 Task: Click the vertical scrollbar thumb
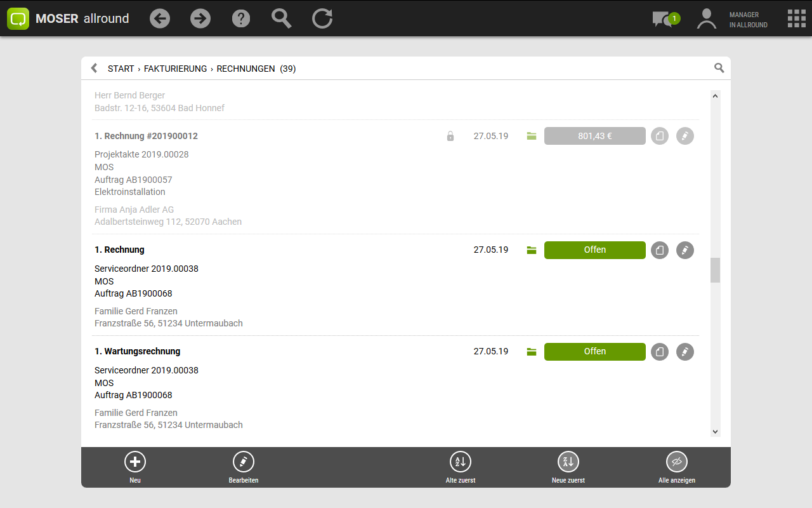click(x=716, y=270)
